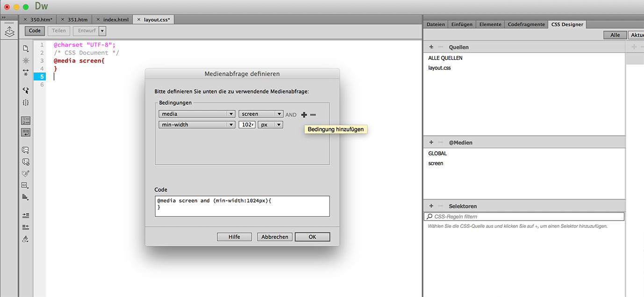Open the Codefragmente panel tab
Image resolution: width=644 pixels, height=297 pixels.
coord(526,24)
